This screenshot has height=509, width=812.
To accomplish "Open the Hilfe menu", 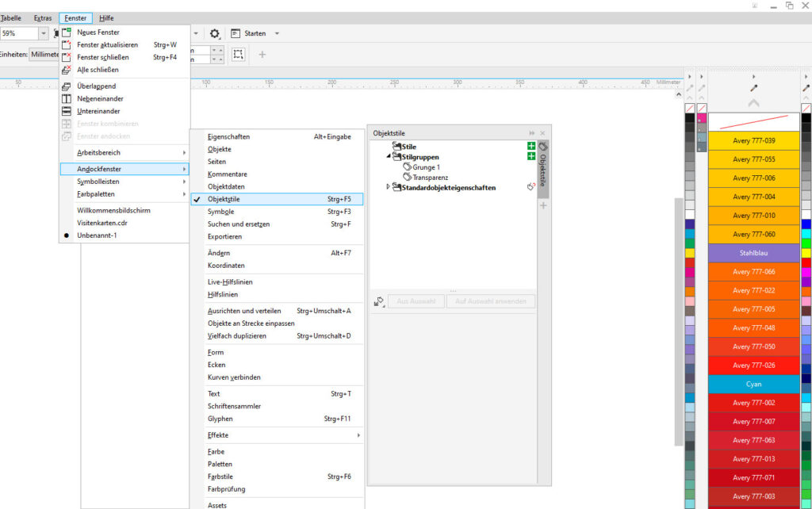I will click(106, 17).
